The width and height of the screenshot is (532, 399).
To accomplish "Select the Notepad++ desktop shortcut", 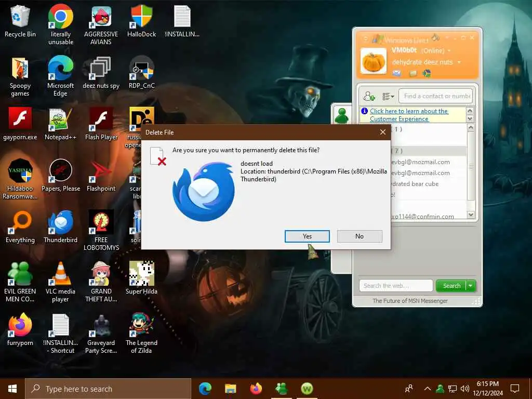I will 60,124.
